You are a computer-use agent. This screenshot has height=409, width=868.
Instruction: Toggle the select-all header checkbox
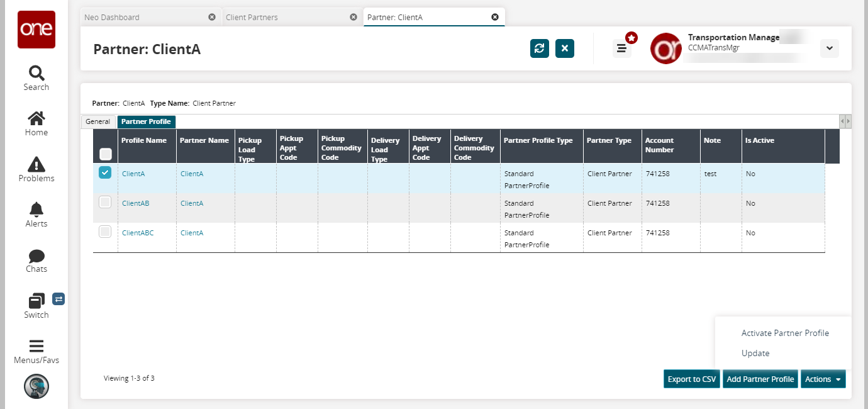[106, 154]
